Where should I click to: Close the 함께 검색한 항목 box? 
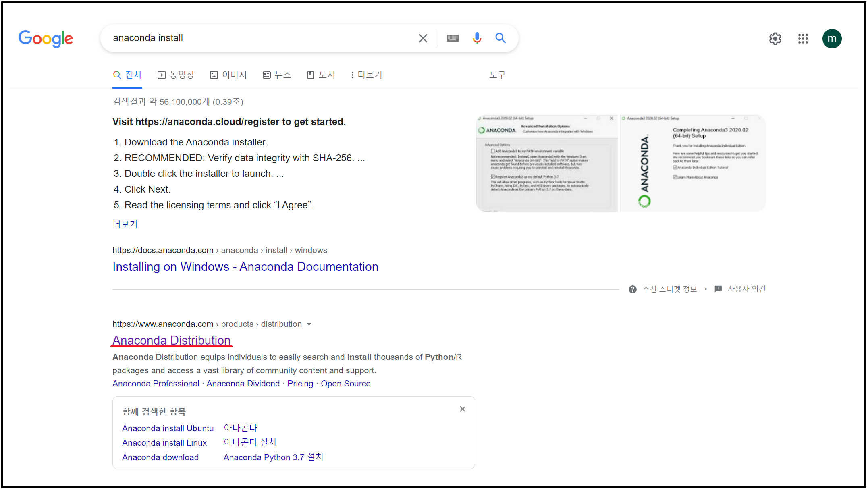pos(462,409)
